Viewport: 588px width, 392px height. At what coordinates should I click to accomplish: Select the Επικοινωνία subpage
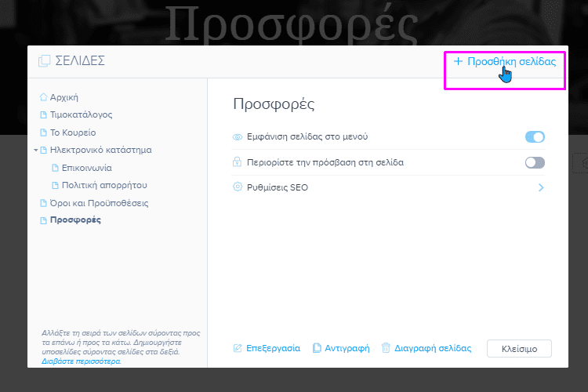click(86, 168)
